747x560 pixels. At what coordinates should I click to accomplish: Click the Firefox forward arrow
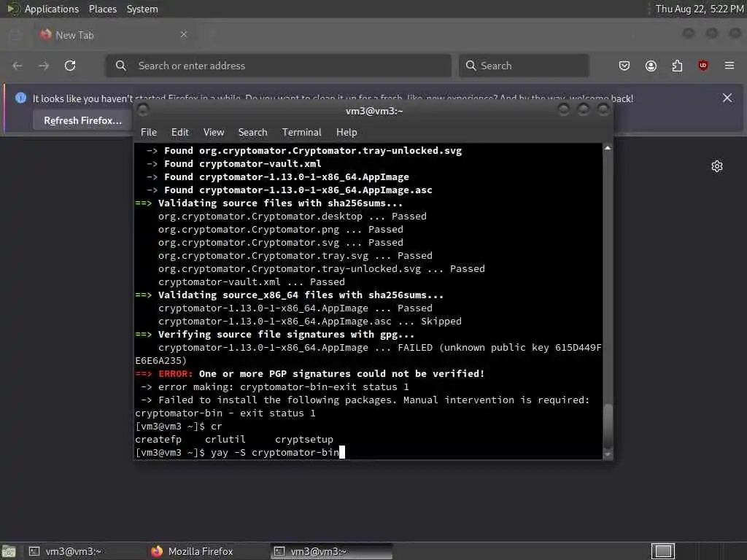point(44,66)
